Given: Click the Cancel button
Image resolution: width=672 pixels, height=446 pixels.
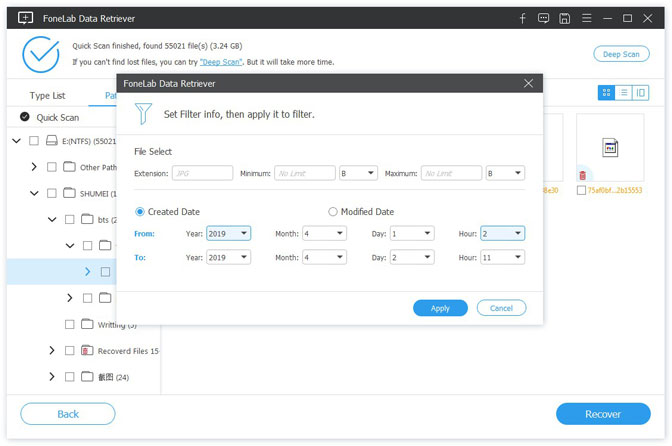Looking at the screenshot, I should click(501, 308).
